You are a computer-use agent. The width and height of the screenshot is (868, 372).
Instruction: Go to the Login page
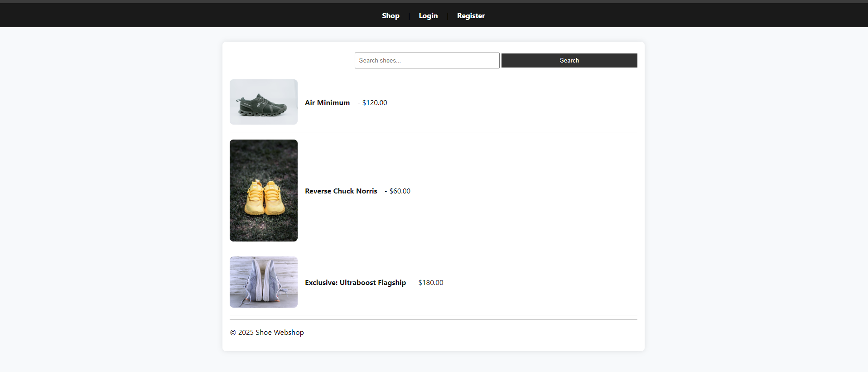[428, 16]
